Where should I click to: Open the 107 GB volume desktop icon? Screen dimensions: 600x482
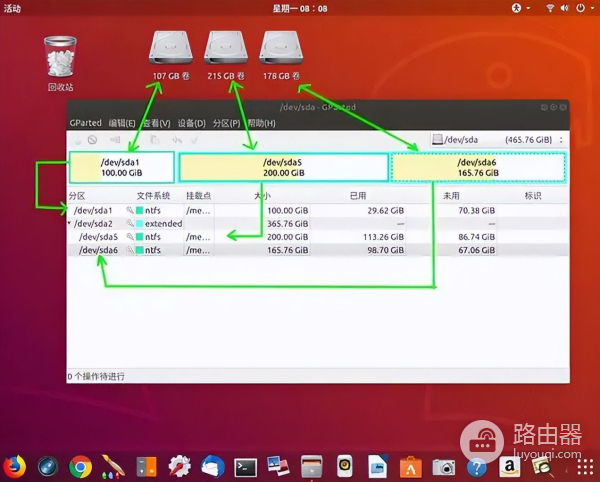click(167, 48)
